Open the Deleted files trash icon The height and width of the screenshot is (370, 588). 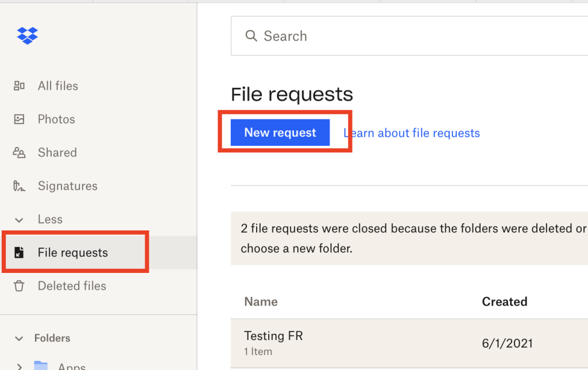pyautogui.click(x=20, y=286)
